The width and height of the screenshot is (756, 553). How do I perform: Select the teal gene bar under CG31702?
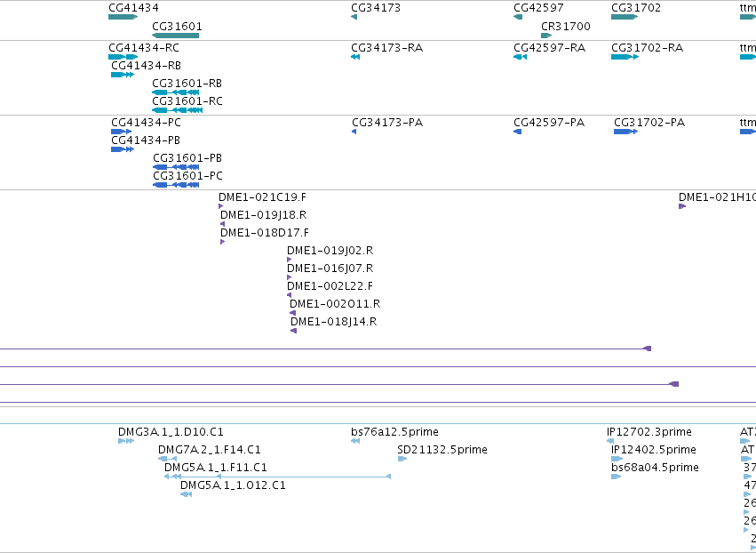coord(625,17)
